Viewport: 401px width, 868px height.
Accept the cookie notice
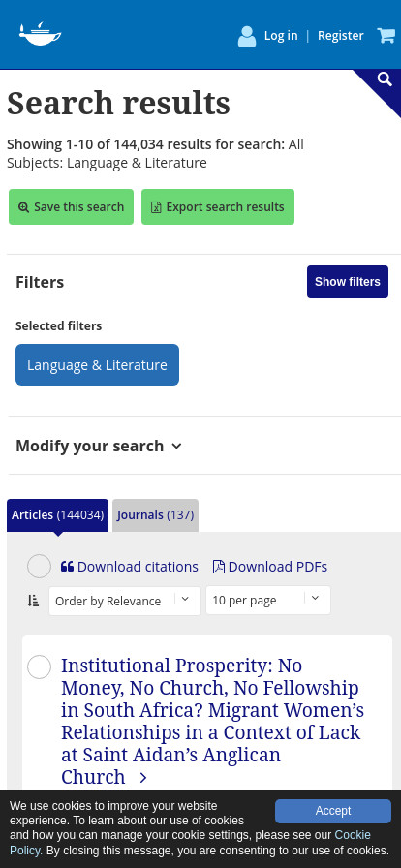tap(333, 811)
